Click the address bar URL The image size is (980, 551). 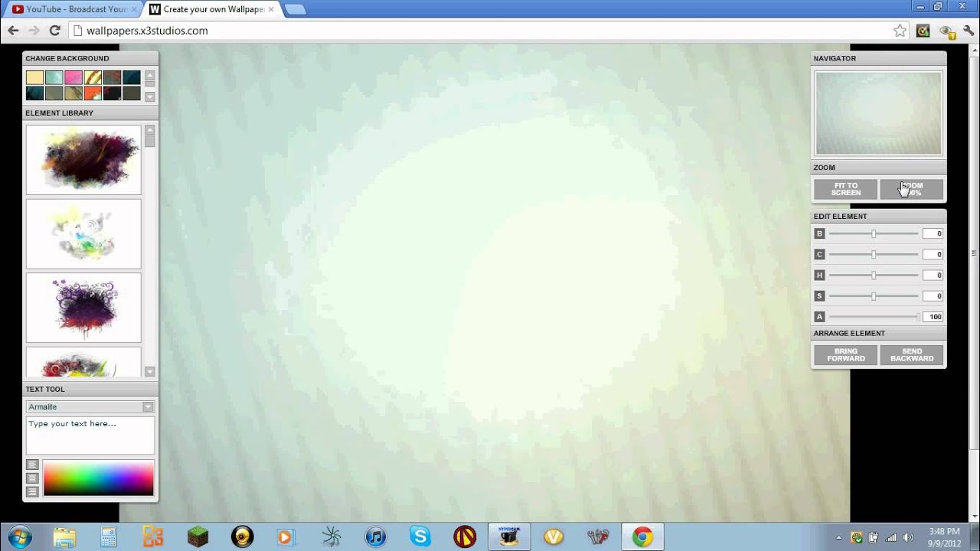(147, 31)
